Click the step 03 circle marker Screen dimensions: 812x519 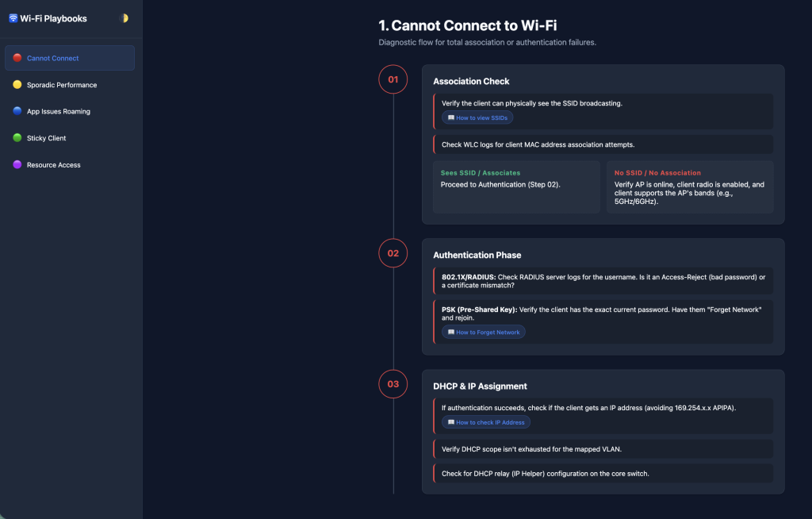coord(393,384)
